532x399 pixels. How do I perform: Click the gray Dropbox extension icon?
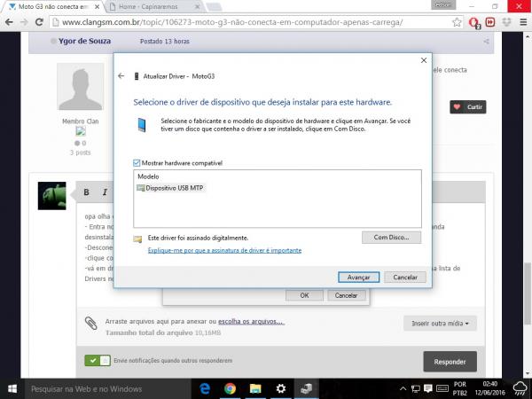click(x=506, y=22)
